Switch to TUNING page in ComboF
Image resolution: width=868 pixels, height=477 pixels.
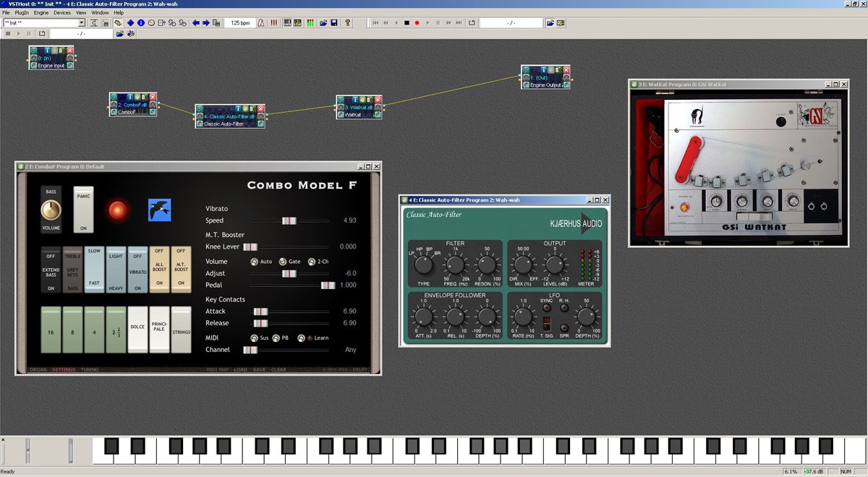(x=90, y=370)
